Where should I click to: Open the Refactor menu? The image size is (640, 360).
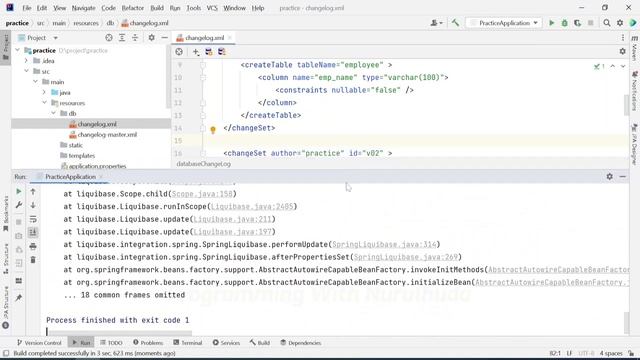(133, 8)
